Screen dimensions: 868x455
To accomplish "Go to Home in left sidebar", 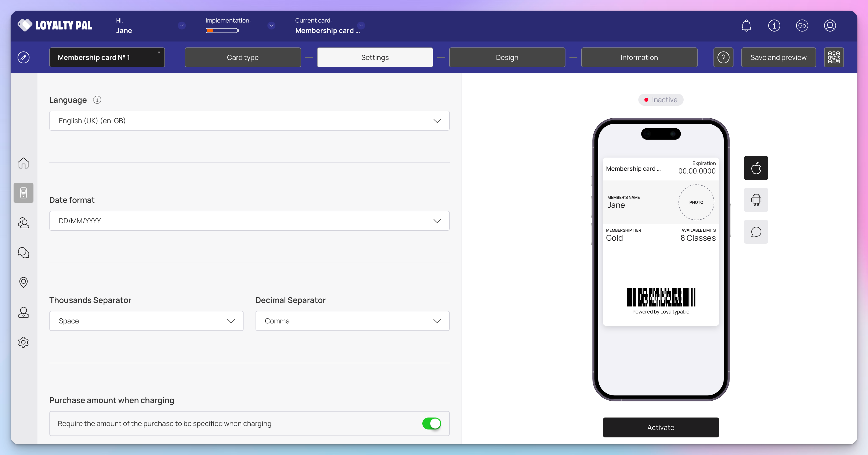I will tap(23, 163).
